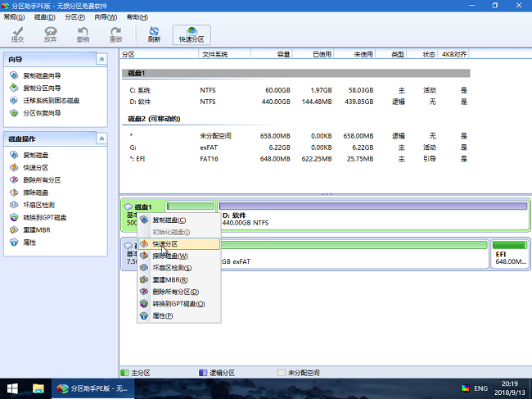Click the 放弃 (Discard) toolbar icon
Viewport: 532px width, 399px height.
[x=50, y=34]
